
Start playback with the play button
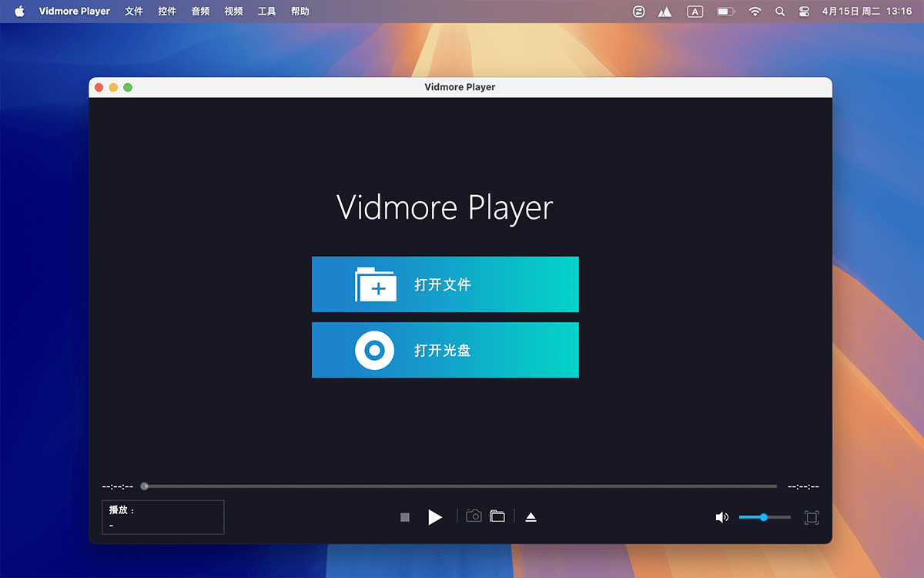(x=435, y=517)
